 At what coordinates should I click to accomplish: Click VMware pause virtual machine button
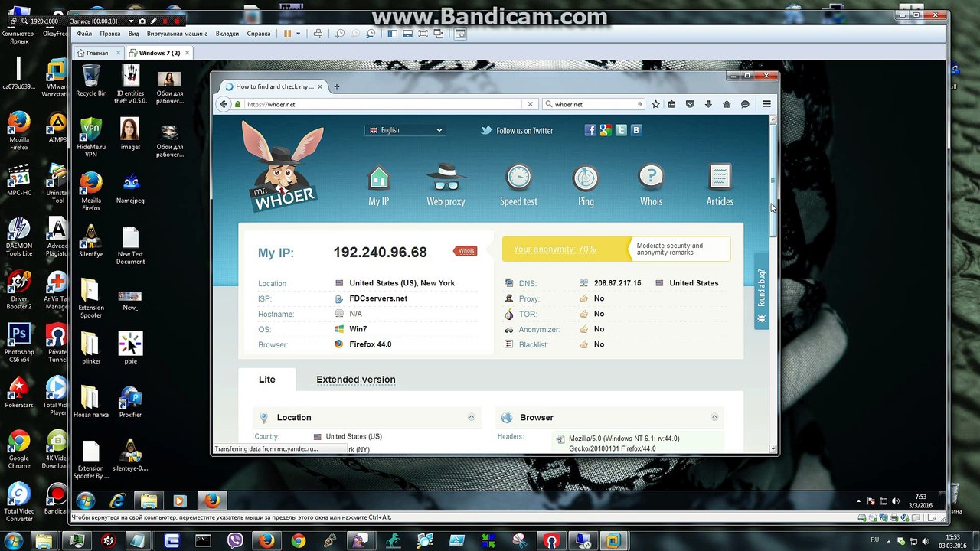pyautogui.click(x=287, y=34)
